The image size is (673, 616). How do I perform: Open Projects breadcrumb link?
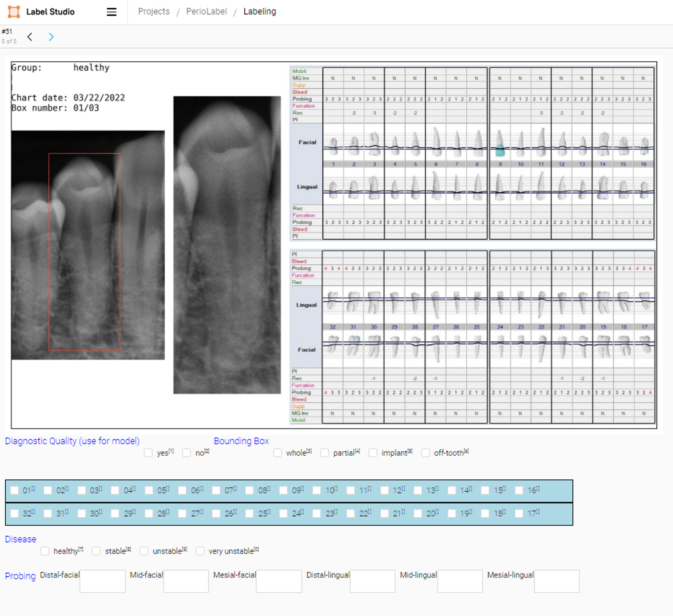tap(154, 11)
